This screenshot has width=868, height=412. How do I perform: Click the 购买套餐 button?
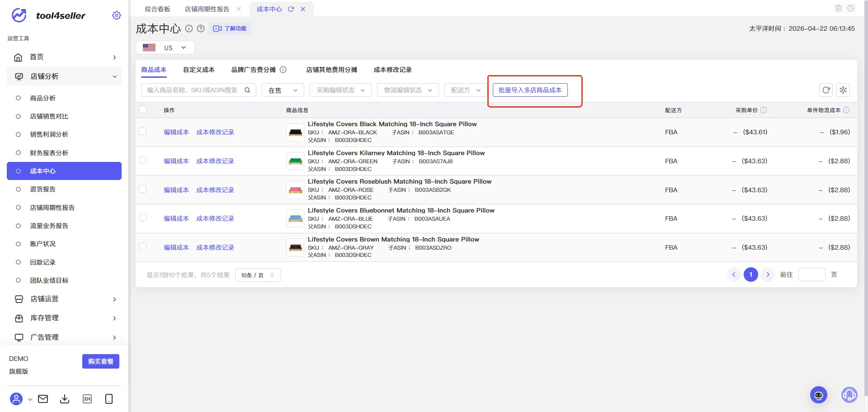101,361
